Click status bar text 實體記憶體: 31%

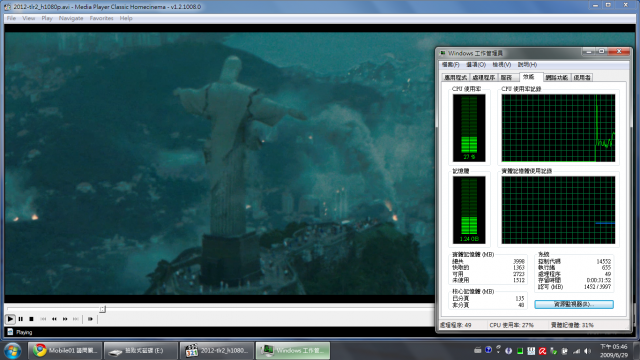(573, 325)
